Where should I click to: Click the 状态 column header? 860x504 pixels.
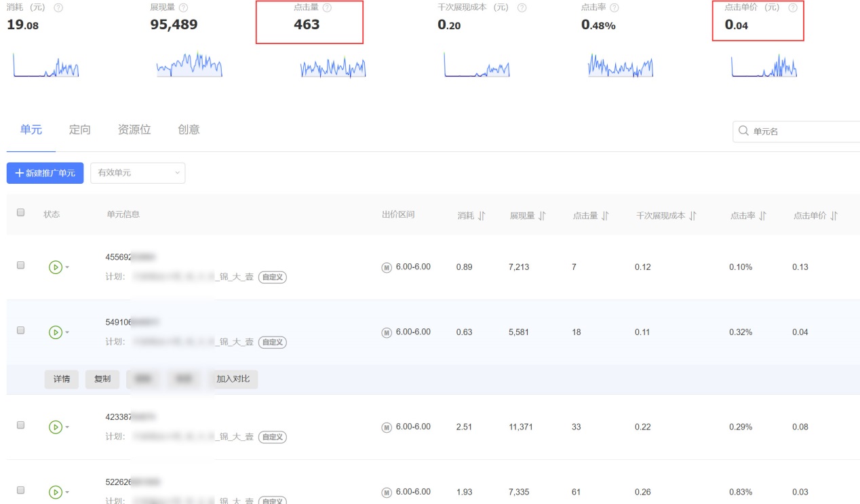52,214
